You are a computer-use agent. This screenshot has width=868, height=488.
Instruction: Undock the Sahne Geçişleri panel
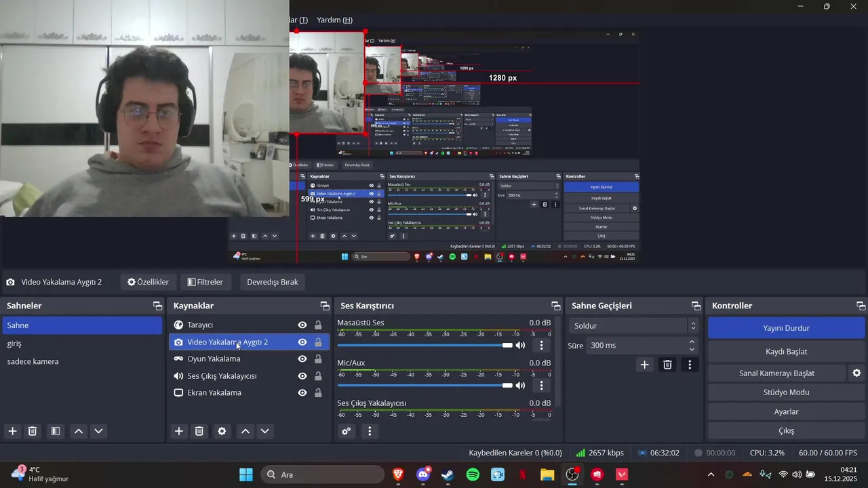(x=696, y=306)
